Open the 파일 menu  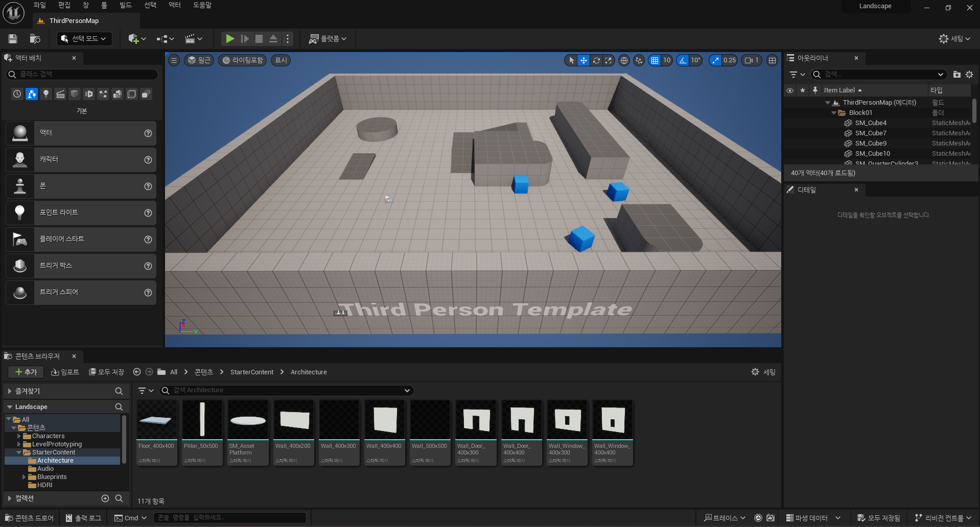(40, 5)
